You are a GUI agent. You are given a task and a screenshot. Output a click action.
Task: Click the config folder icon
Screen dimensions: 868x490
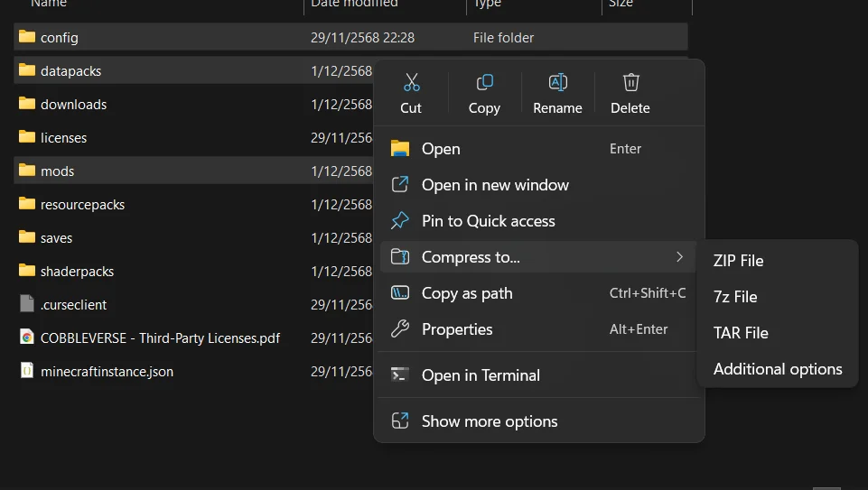pos(26,37)
